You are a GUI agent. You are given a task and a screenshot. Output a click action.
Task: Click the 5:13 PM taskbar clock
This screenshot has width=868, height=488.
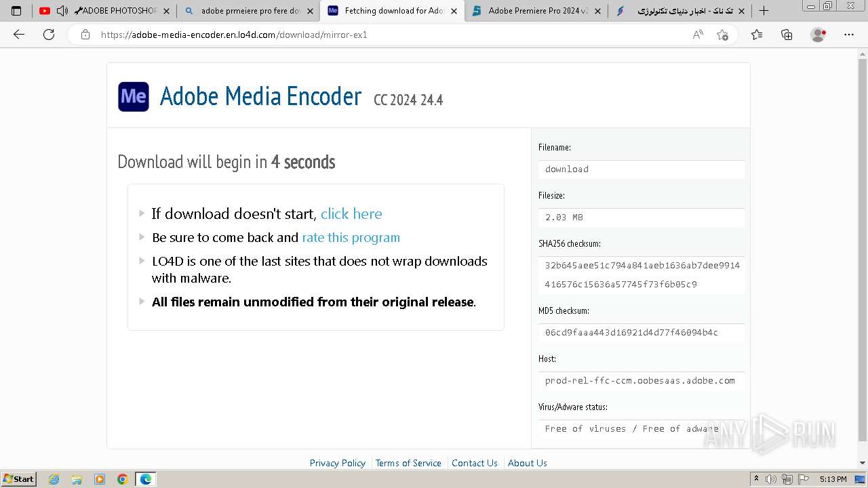[833, 479]
